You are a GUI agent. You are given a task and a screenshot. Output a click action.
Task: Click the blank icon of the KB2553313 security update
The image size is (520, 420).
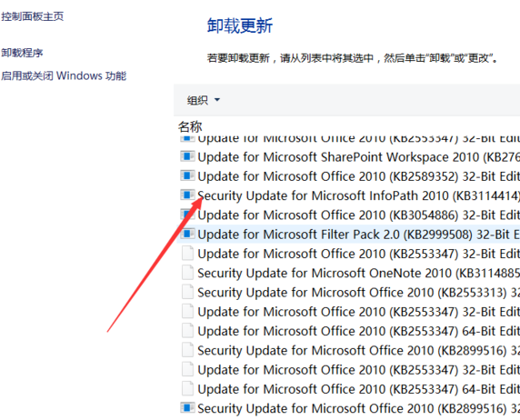[187, 292]
